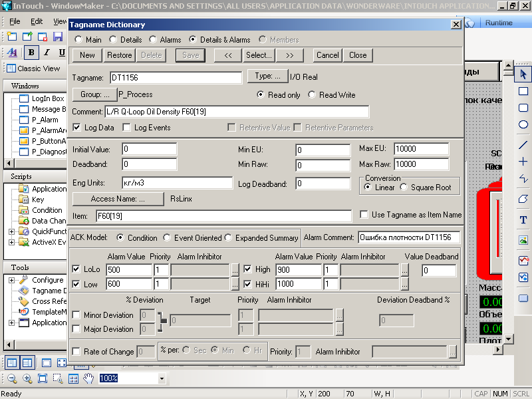Expand the QuickFunctions tree node
The height and width of the screenshot is (399, 532).
point(11,231)
